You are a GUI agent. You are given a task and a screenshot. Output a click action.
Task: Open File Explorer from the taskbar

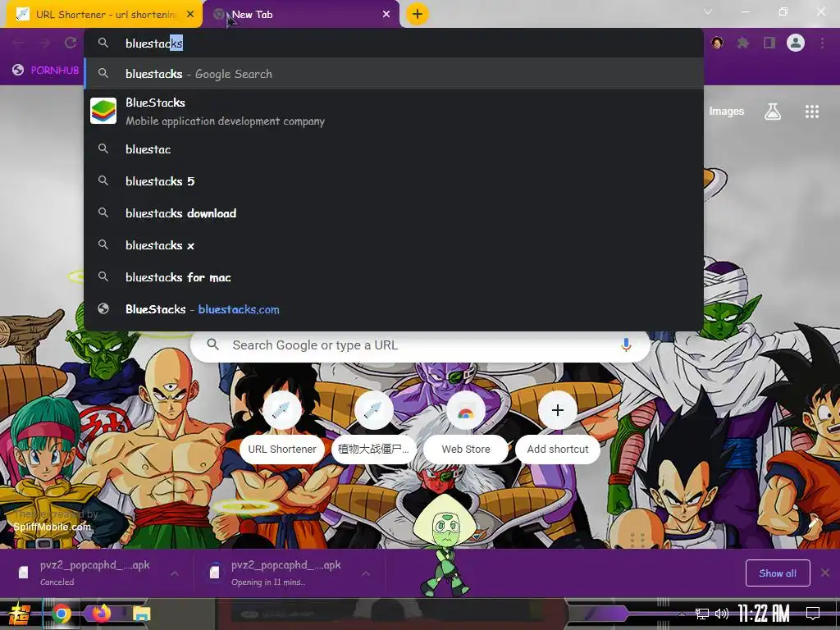click(141, 614)
